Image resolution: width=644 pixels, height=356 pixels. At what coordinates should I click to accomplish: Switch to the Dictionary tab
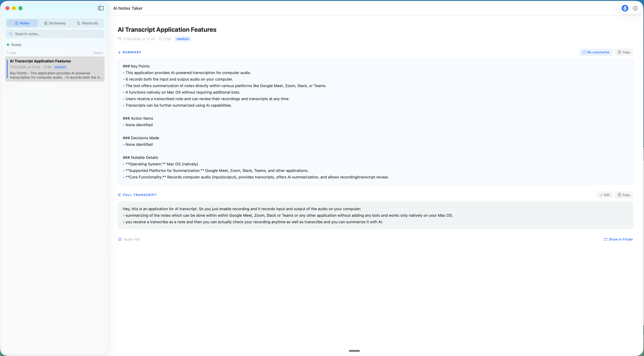[55, 23]
